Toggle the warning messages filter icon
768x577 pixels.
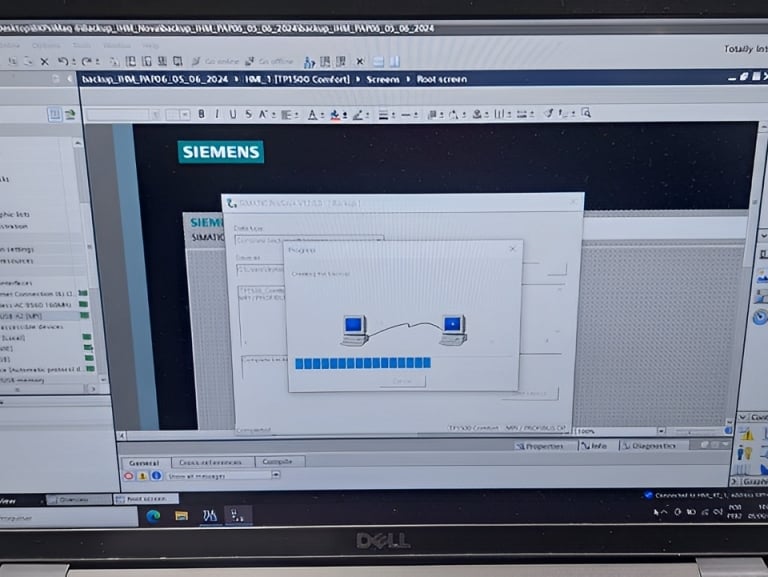tap(143, 475)
